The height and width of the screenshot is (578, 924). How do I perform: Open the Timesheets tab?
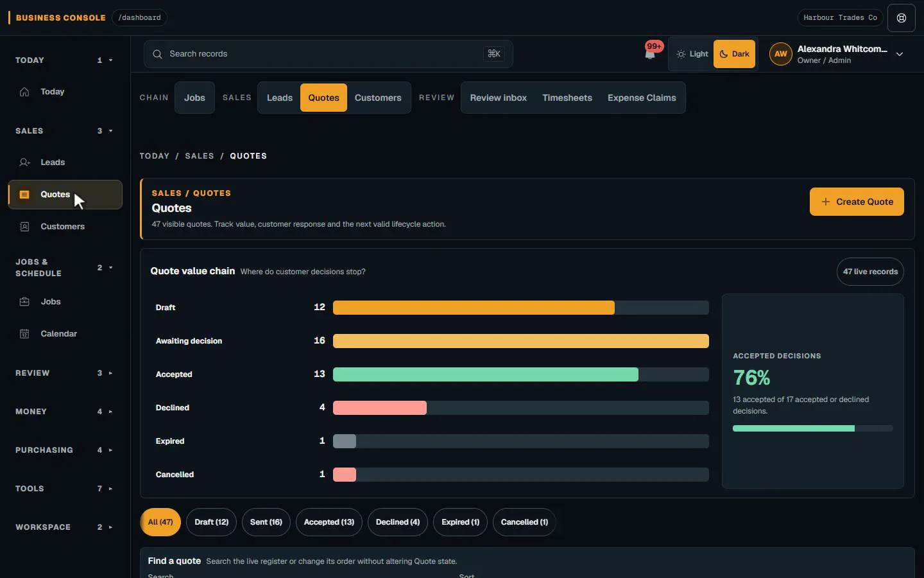[567, 98]
